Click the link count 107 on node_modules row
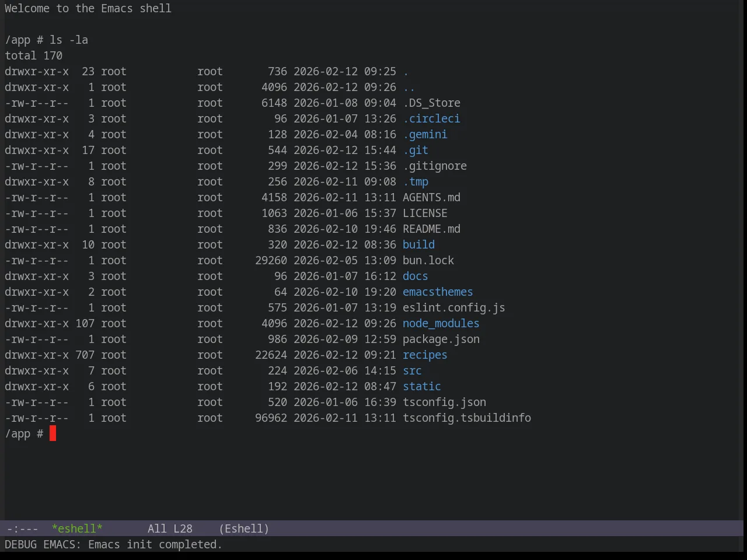This screenshot has height=560, width=747. point(85,323)
